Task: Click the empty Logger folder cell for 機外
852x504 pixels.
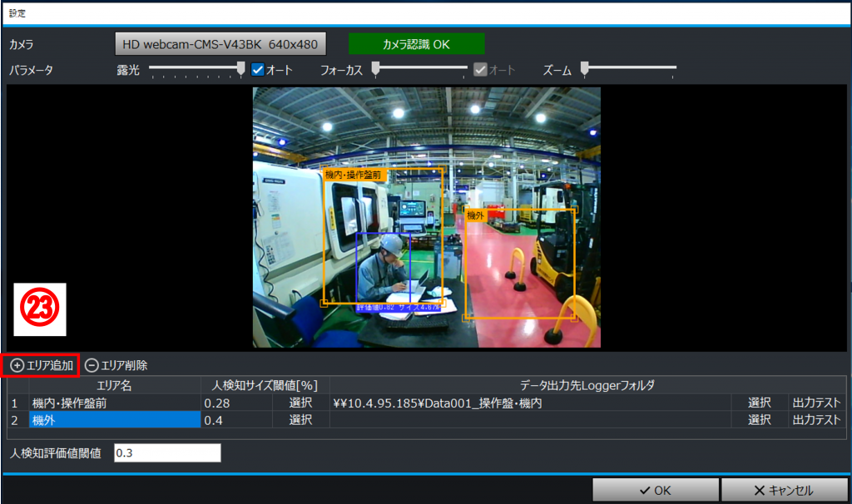Action: click(530, 420)
